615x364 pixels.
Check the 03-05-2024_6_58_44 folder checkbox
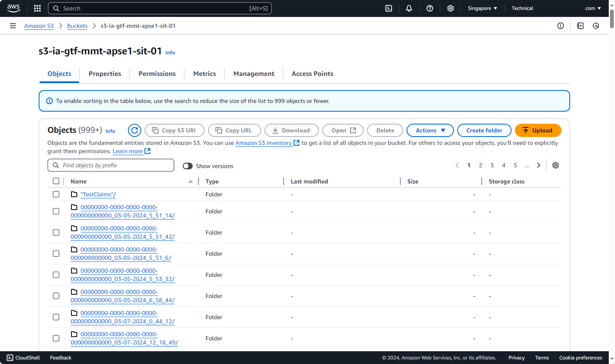click(56, 296)
